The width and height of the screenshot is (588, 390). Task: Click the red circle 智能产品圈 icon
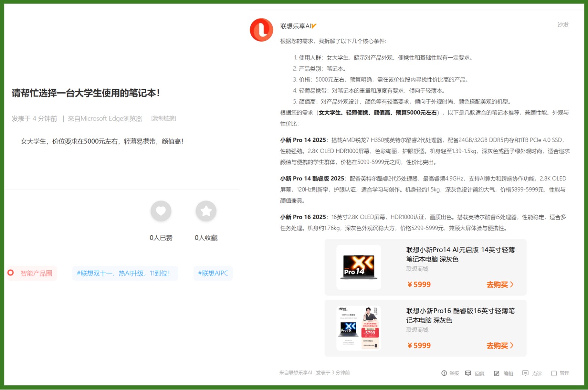[11, 273]
